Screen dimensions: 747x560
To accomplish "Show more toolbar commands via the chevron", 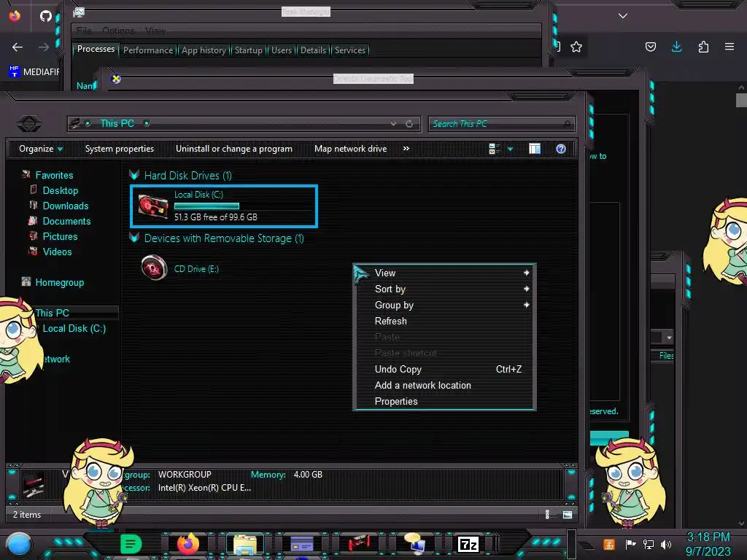I will [x=406, y=149].
